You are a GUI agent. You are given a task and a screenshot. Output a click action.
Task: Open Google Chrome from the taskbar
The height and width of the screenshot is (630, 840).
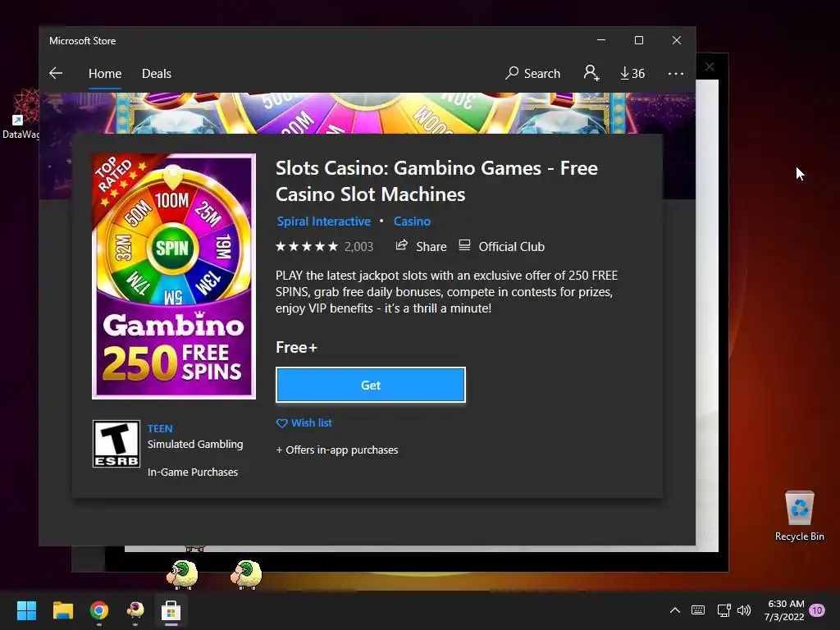(x=99, y=610)
